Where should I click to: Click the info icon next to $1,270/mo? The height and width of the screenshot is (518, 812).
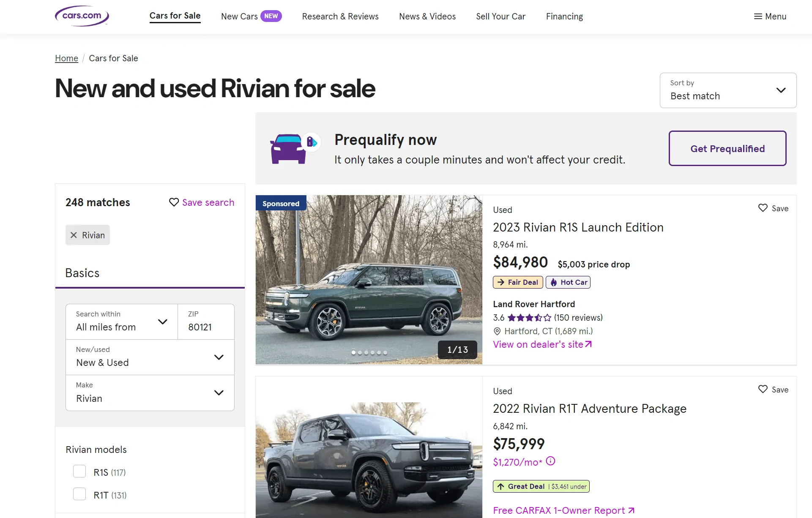coord(550,461)
